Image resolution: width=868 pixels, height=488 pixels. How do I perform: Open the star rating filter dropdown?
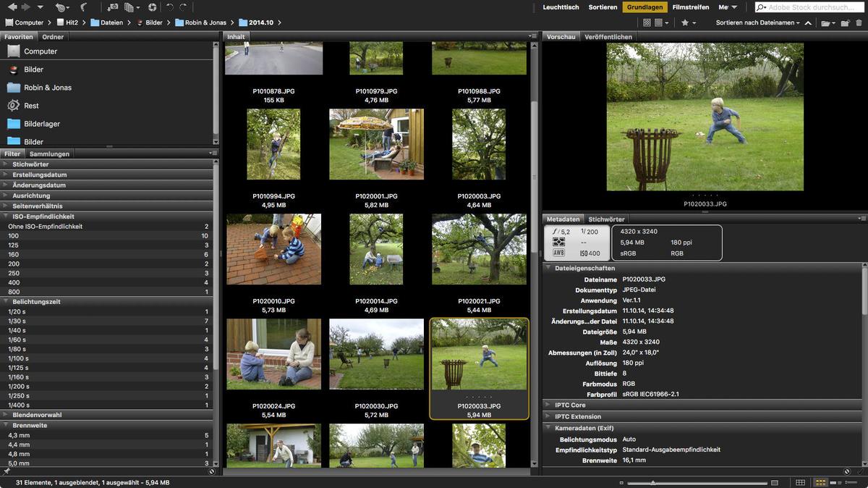point(689,22)
